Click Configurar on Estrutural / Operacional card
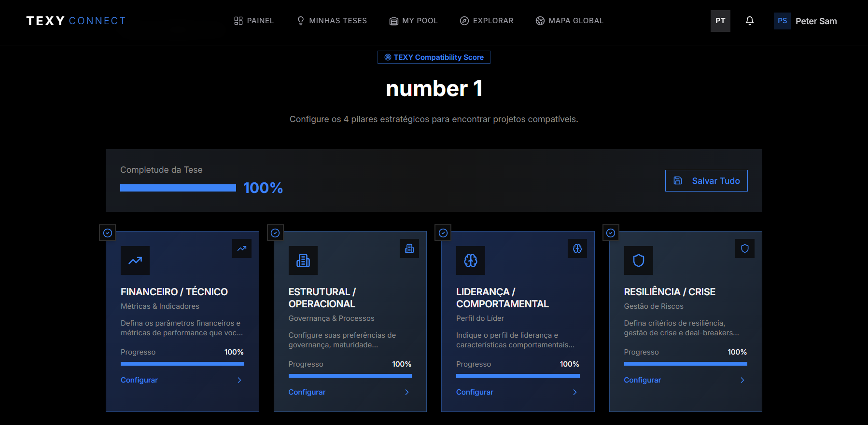This screenshot has height=425, width=868. 307,392
